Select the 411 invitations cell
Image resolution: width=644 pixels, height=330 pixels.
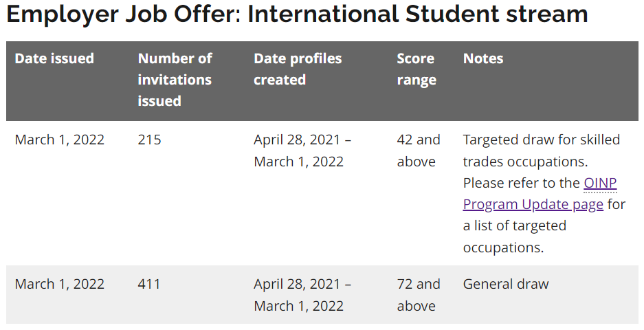point(149,284)
